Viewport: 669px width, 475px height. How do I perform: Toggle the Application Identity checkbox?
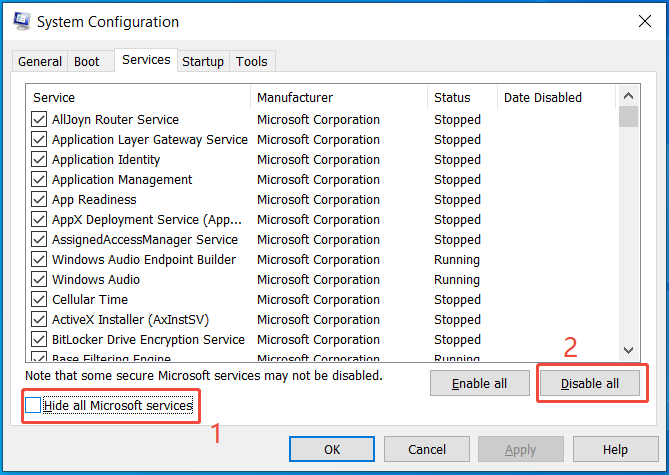[x=39, y=160]
